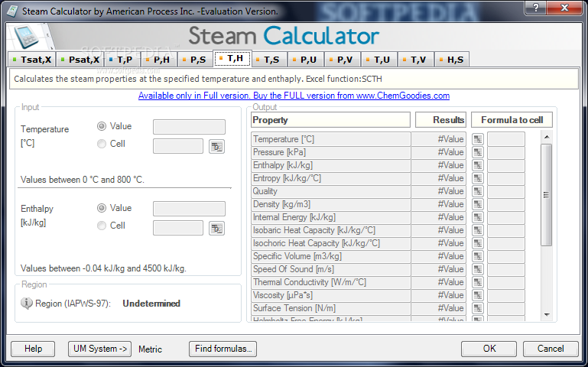
Task: Switch to the H,S tab
Action: pyautogui.click(x=452, y=60)
